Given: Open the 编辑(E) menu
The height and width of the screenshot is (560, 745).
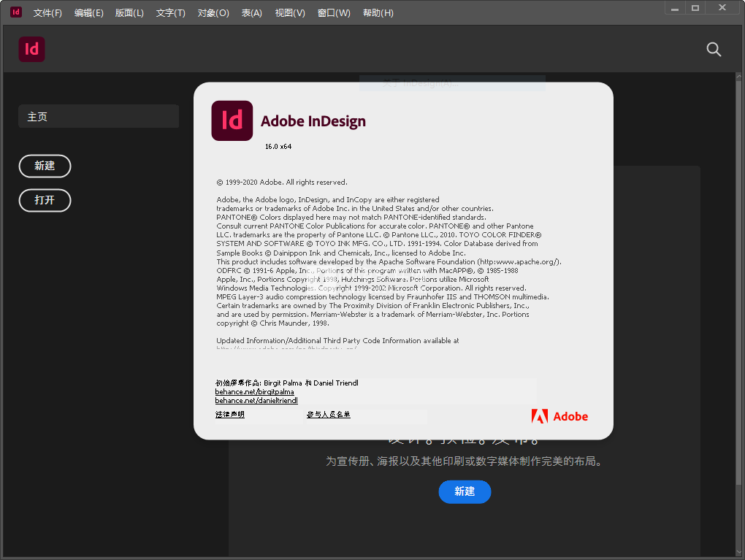Looking at the screenshot, I should (89, 13).
